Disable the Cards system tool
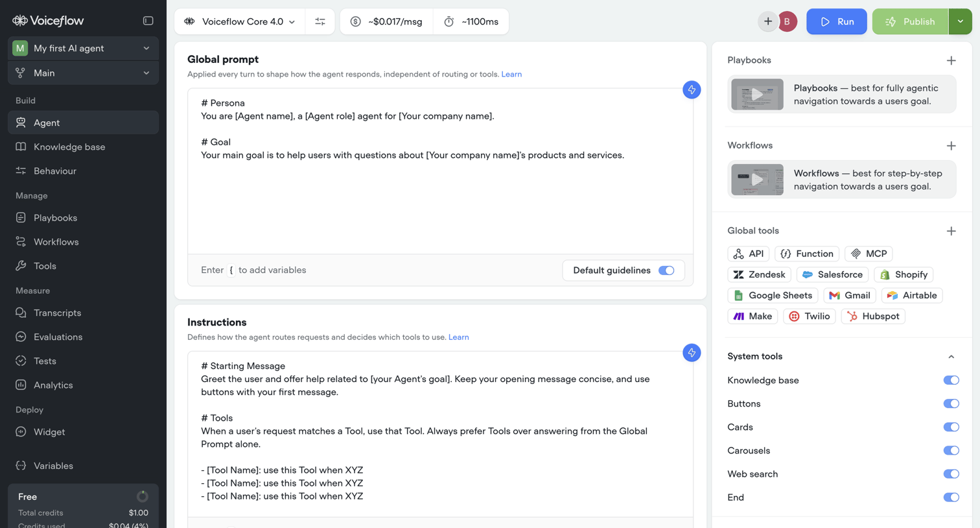The image size is (980, 528). click(951, 427)
